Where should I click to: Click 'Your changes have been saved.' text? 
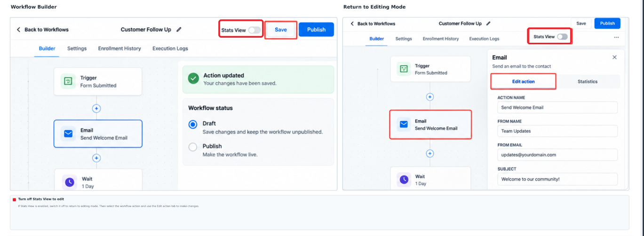click(x=240, y=83)
